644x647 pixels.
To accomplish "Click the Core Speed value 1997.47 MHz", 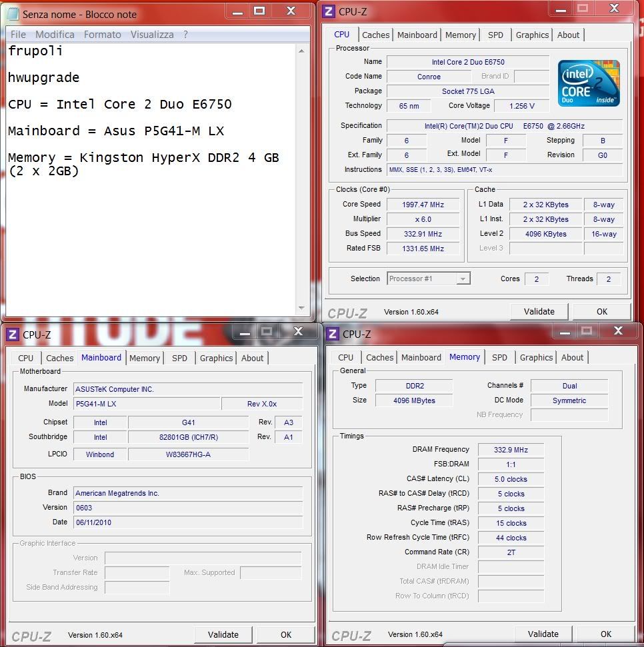I will pyautogui.click(x=423, y=205).
